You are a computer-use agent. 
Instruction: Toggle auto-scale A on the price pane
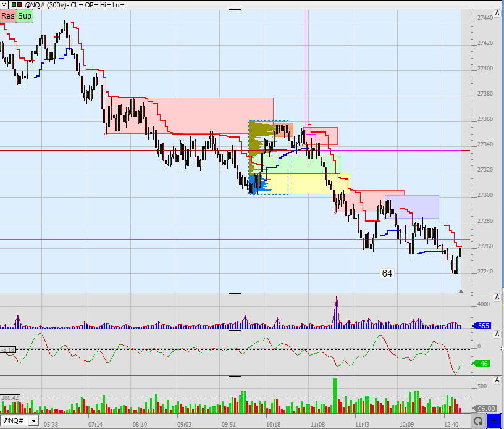tap(497, 14)
